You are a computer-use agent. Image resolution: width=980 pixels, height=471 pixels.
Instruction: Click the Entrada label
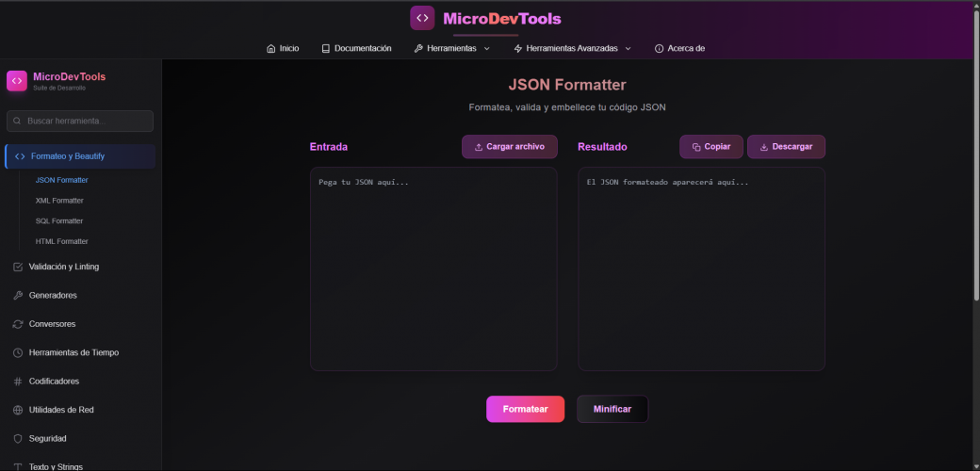point(329,147)
